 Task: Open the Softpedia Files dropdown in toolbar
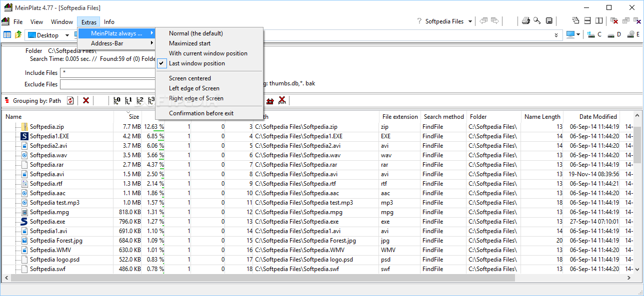point(470,21)
